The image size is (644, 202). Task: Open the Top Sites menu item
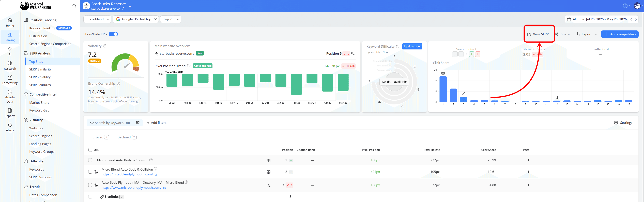tap(36, 61)
